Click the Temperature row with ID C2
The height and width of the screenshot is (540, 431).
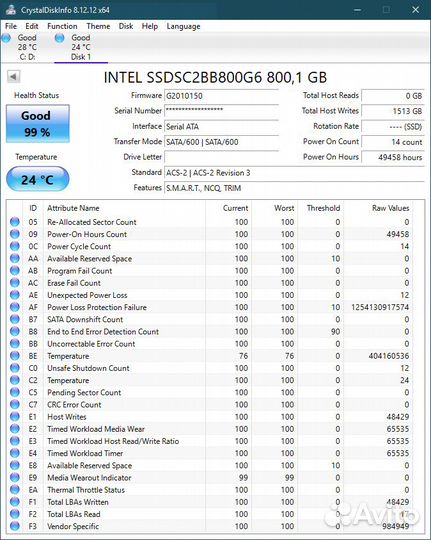click(x=210, y=380)
